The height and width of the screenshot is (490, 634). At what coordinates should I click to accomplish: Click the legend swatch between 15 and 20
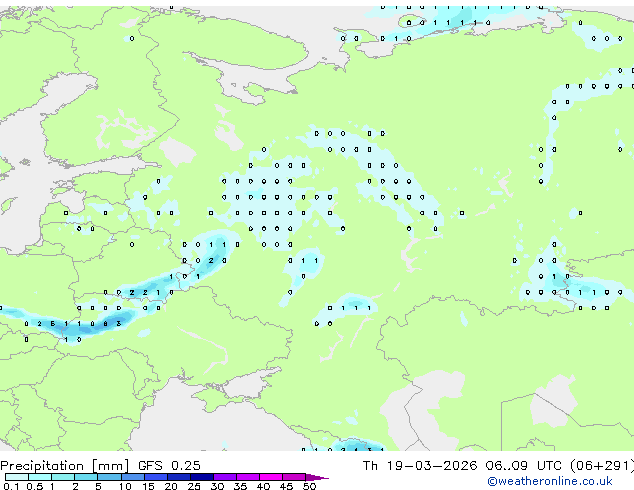click(x=155, y=477)
